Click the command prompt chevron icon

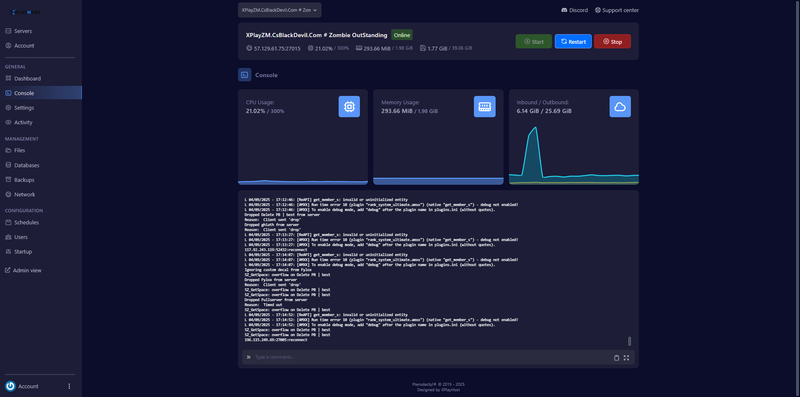click(248, 357)
